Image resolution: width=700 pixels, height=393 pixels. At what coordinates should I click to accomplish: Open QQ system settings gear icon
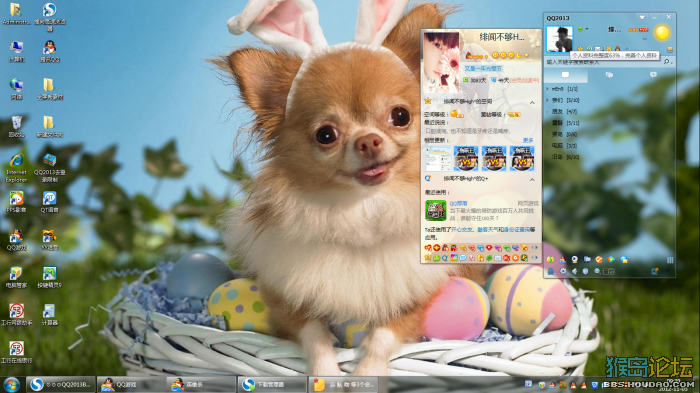click(563, 271)
